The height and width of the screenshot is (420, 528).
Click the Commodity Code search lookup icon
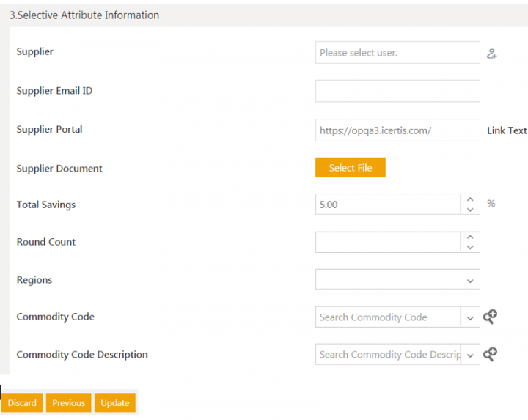pyautogui.click(x=490, y=317)
